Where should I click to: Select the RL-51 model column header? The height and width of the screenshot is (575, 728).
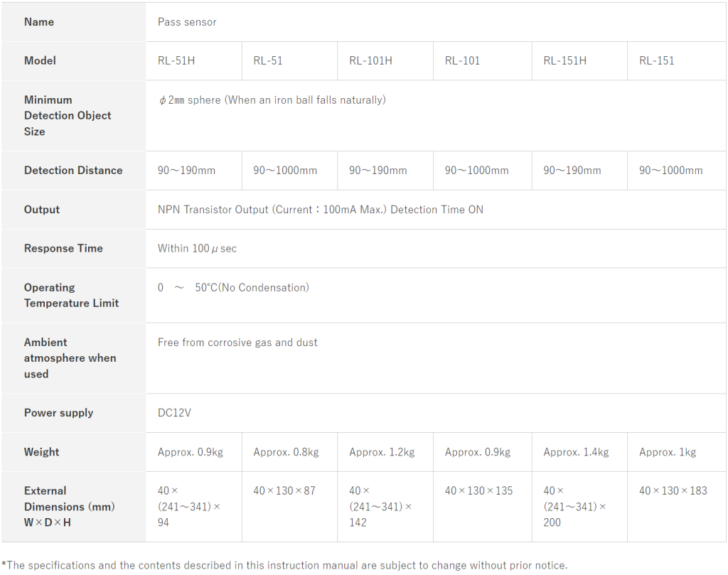point(268,60)
